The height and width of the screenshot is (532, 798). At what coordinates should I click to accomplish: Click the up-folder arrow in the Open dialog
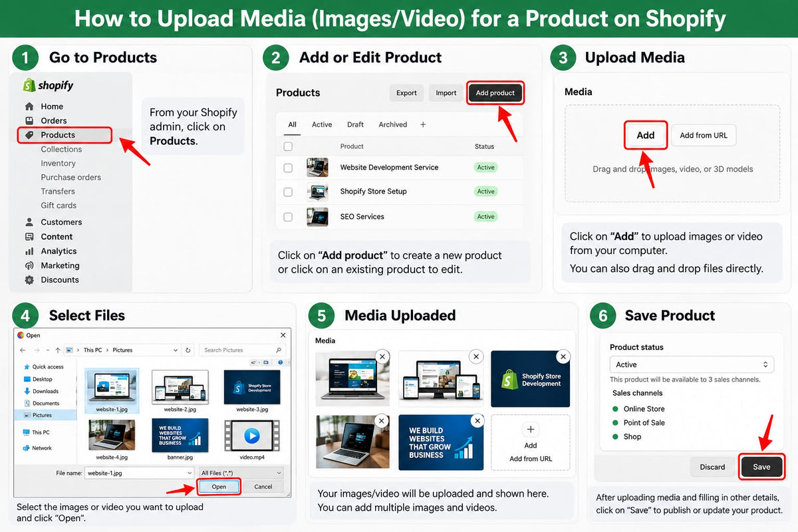pyautogui.click(x=58, y=350)
